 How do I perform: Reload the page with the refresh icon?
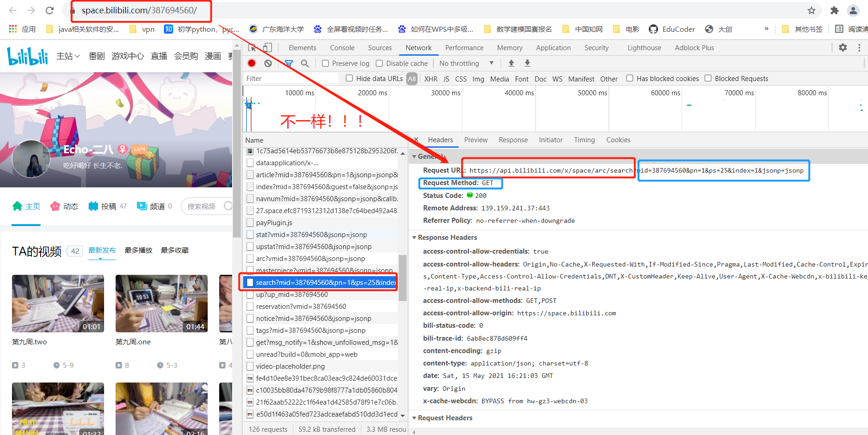click(50, 10)
